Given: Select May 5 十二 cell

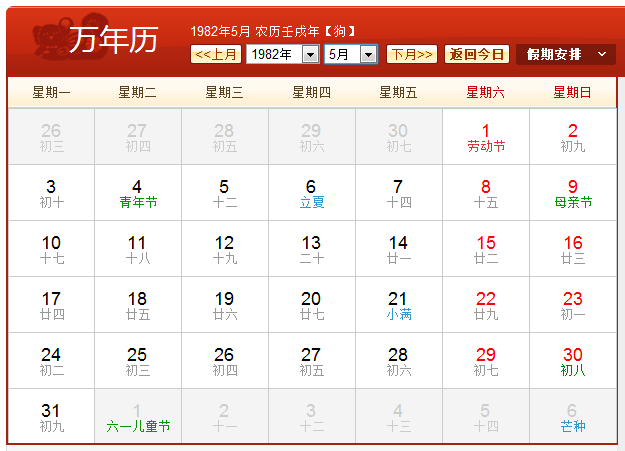Looking at the screenshot, I should [225, 193].
